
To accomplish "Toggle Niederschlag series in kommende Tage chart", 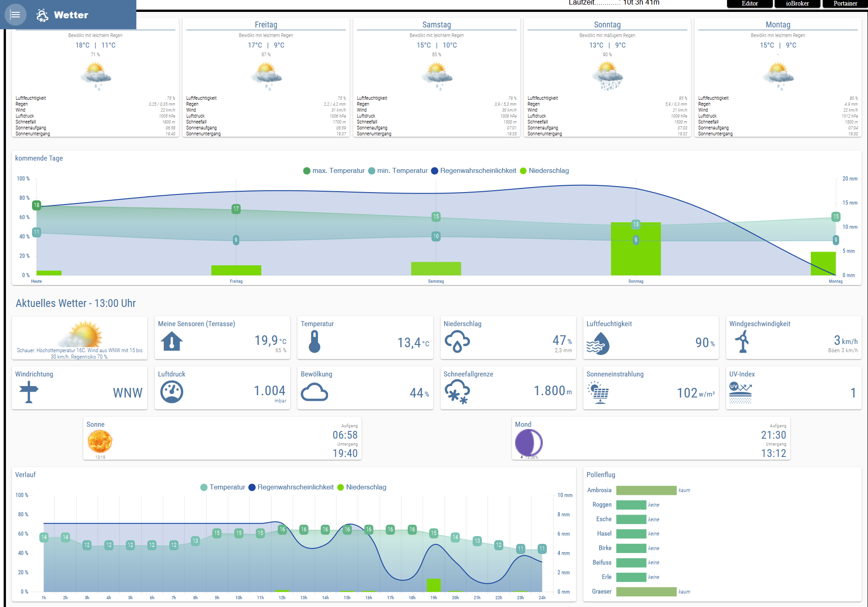I will 545,171.
